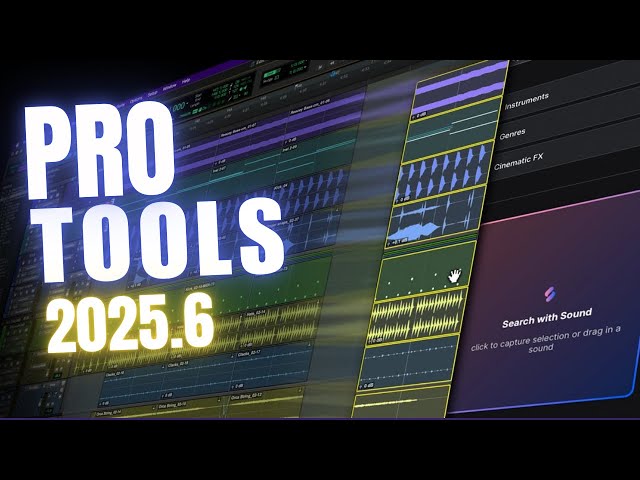Select the blue repeating-spikes clip outlined in yellow
Screen dimensions: 640x480
tap(444, 173)
